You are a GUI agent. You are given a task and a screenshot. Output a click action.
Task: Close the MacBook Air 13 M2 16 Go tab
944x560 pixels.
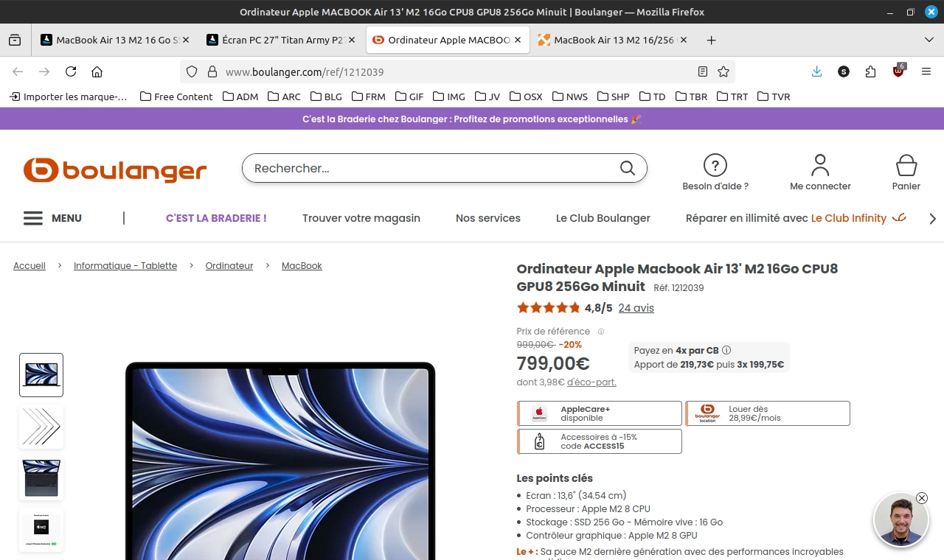pos(185,41)
